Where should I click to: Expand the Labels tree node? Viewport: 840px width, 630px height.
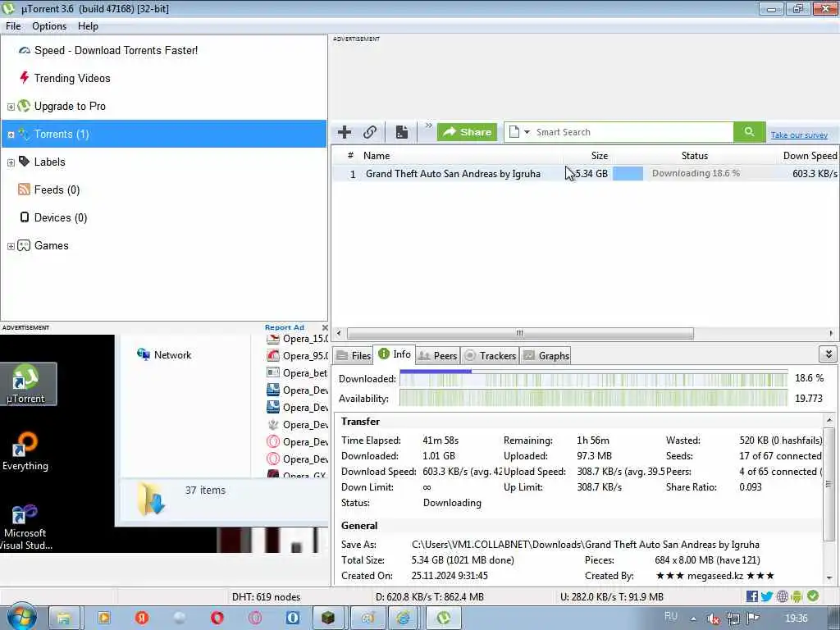point(11,162)
